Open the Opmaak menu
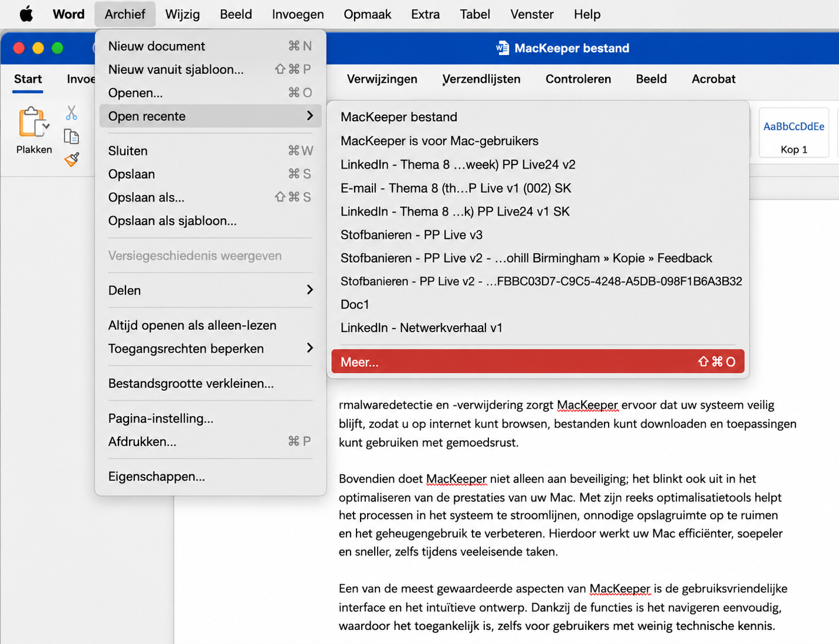 (367, 14)
